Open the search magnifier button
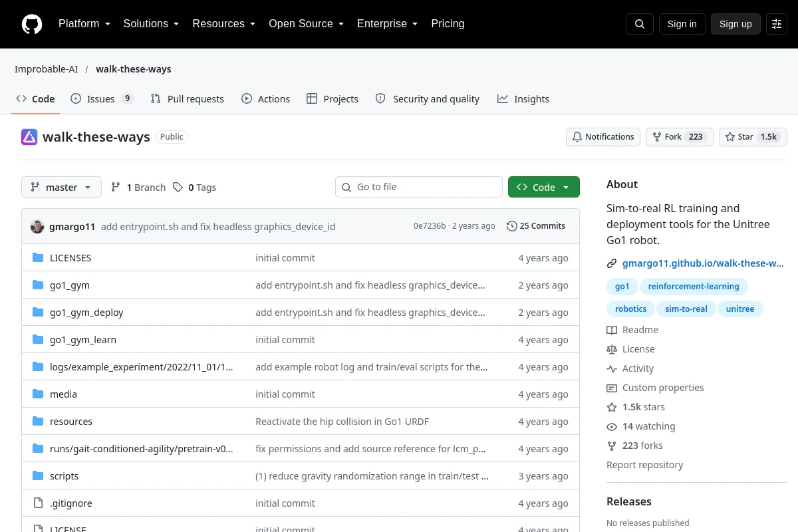Screen dimensions: 798x532 (640, 24)
